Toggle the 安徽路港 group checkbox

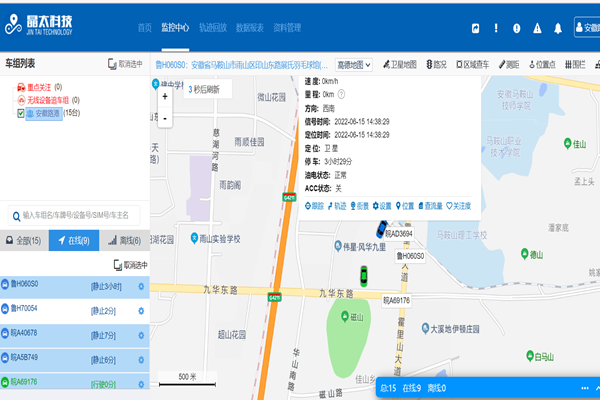pyautogui.click(x=21, y=114)
